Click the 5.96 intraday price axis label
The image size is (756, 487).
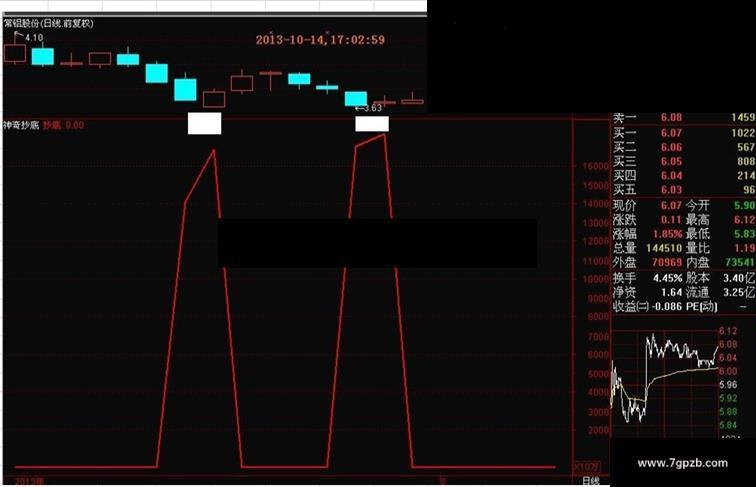tap(728, 385)
